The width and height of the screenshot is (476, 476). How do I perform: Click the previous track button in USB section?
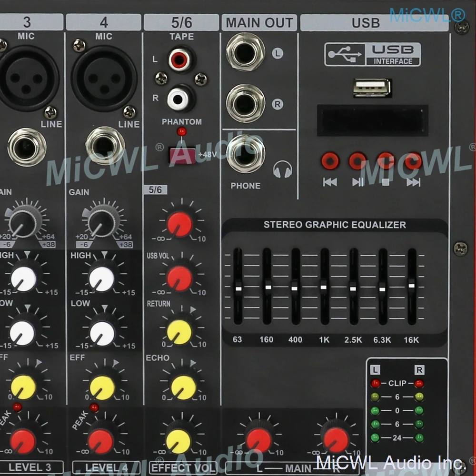330,161
